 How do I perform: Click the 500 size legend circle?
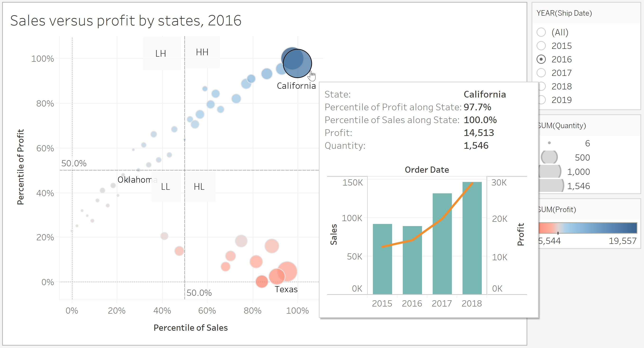click(x=549, y=157)
